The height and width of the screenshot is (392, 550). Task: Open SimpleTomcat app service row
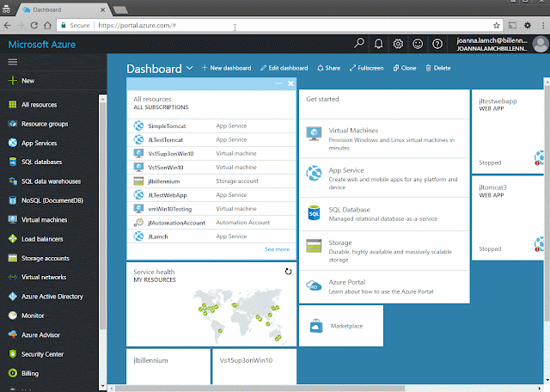[211, 126]
